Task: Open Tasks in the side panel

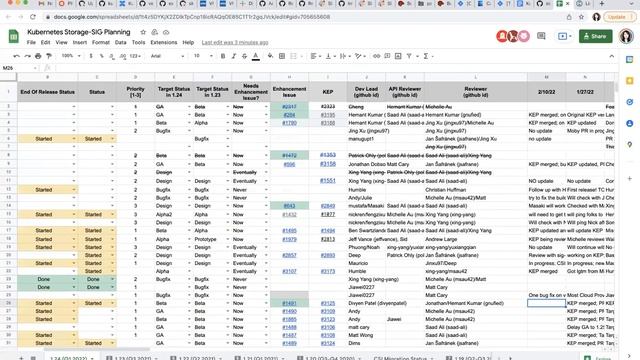Action: tap(629, 102)
